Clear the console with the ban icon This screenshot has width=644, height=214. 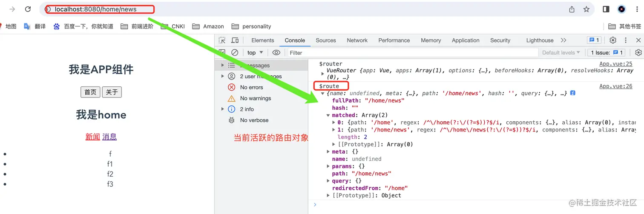pyautogui.click(x=235, y=53)
